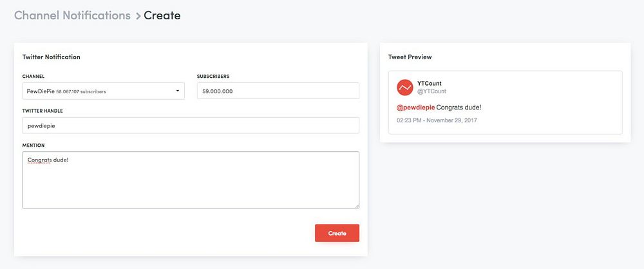Click the breadcrumb chevron separator
The height and width of the screenshot is (269, 644).
click(x=137, y=16)
